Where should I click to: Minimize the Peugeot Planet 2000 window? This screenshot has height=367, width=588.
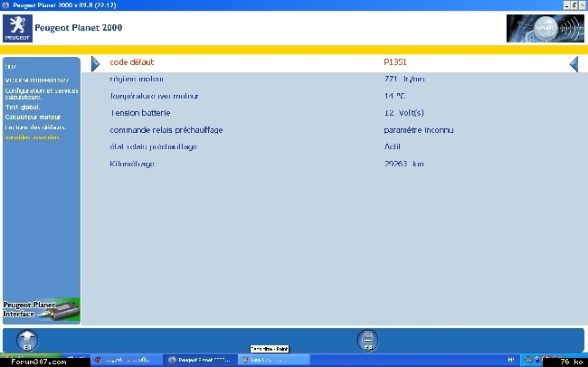click(x=566, y=5)
